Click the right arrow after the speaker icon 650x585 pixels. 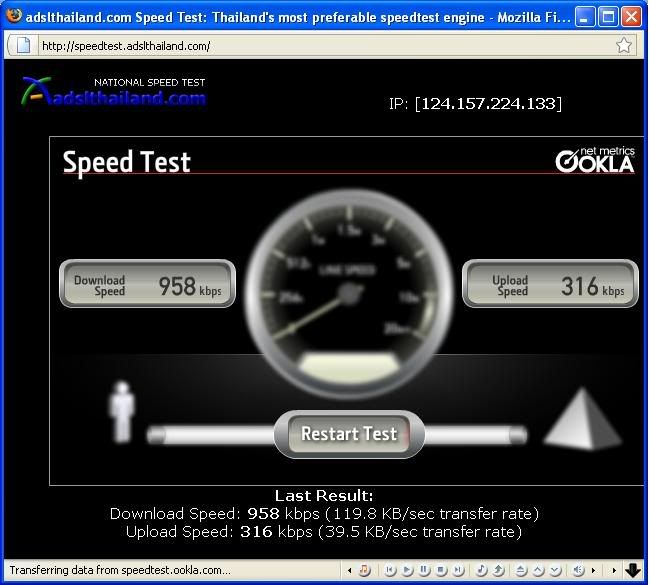pos(593,571)
